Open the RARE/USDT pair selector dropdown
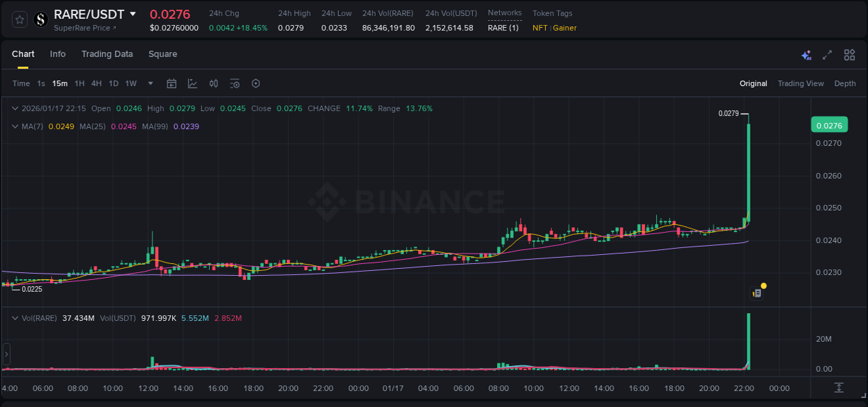Viewport: 868px width, 407px height. (133, 14)
